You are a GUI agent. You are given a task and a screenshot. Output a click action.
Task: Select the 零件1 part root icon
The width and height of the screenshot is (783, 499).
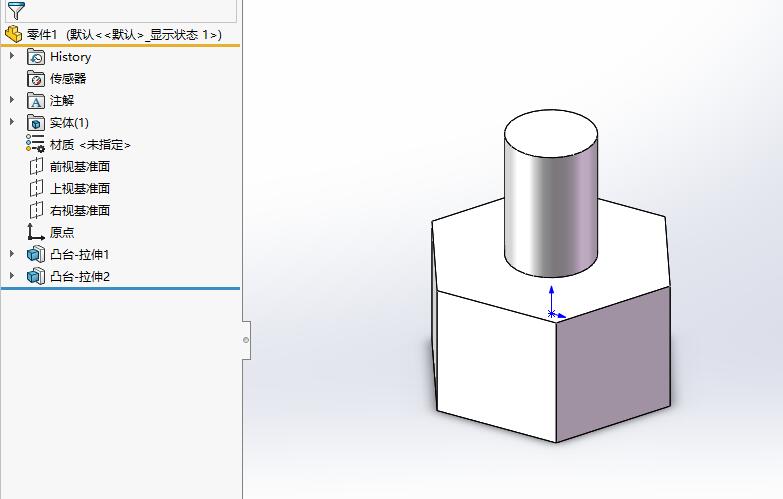13,34
